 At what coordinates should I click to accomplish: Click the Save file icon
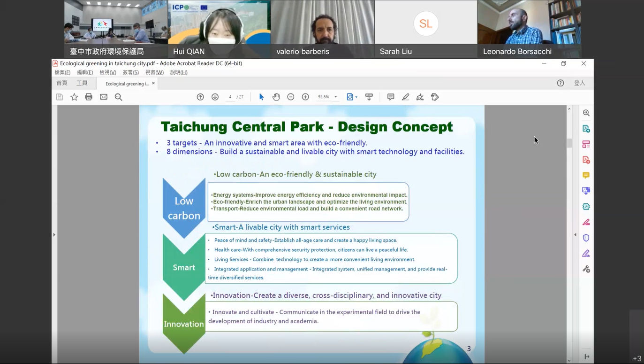pos(60,97)
